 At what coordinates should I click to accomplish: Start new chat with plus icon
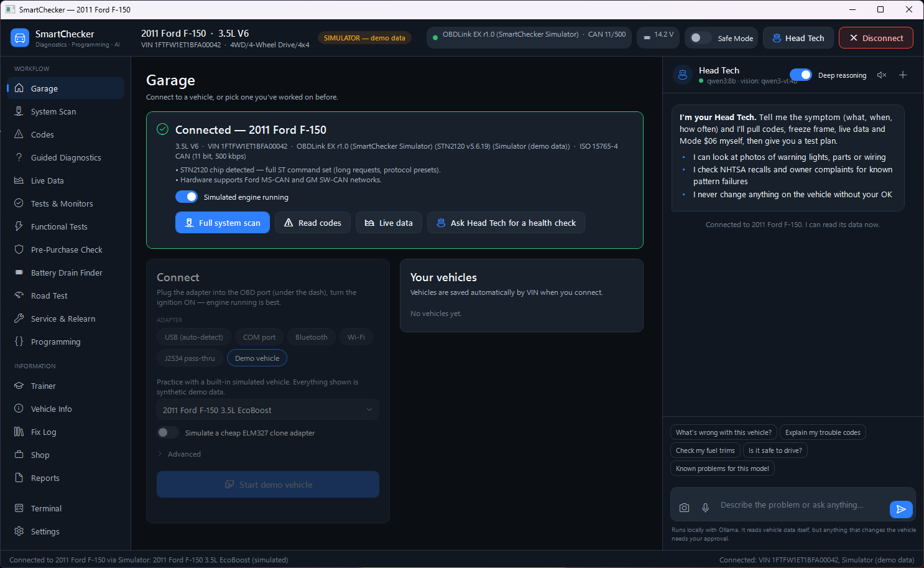click(903, 75)
